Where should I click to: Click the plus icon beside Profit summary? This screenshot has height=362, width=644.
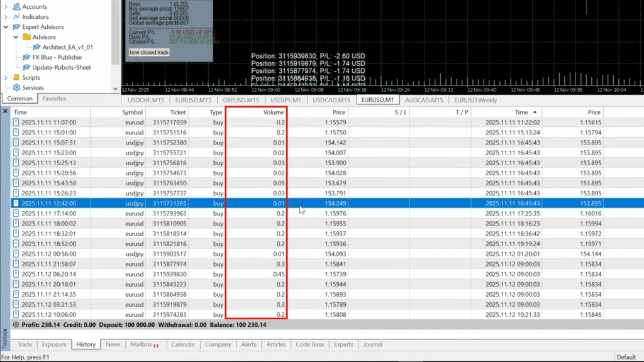pos(16,325)
